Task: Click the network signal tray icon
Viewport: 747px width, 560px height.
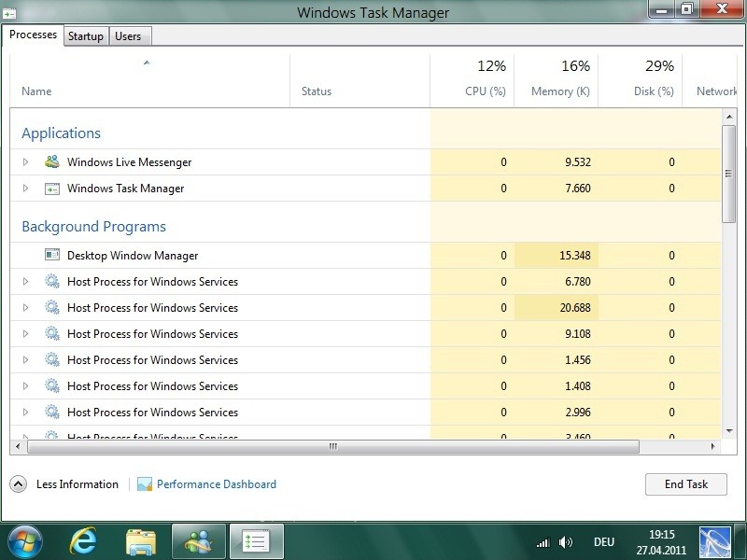Action: coord(543,542)
